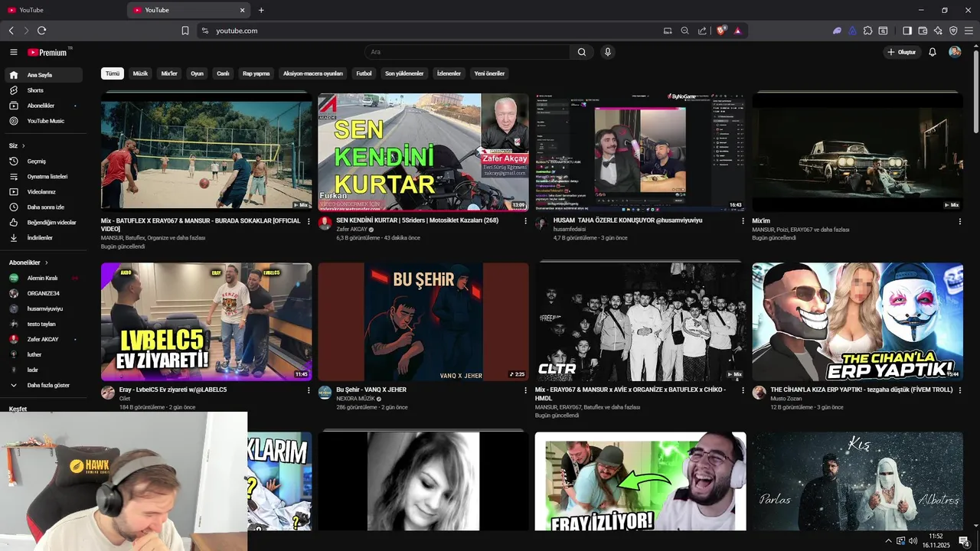Open options for Eray - LvbelC5 Ev ziyareti
This screenshot has width=980, height=551.
(x=309, y=390)
